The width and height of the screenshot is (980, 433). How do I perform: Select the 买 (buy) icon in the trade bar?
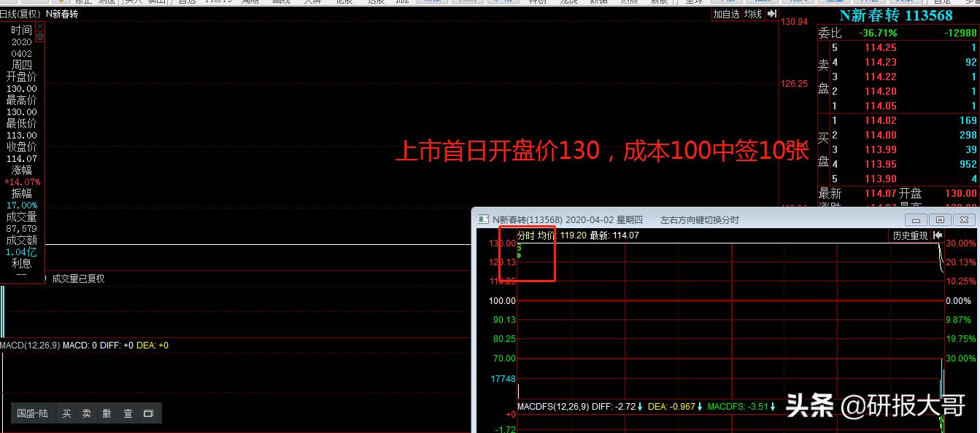(67, 413)
